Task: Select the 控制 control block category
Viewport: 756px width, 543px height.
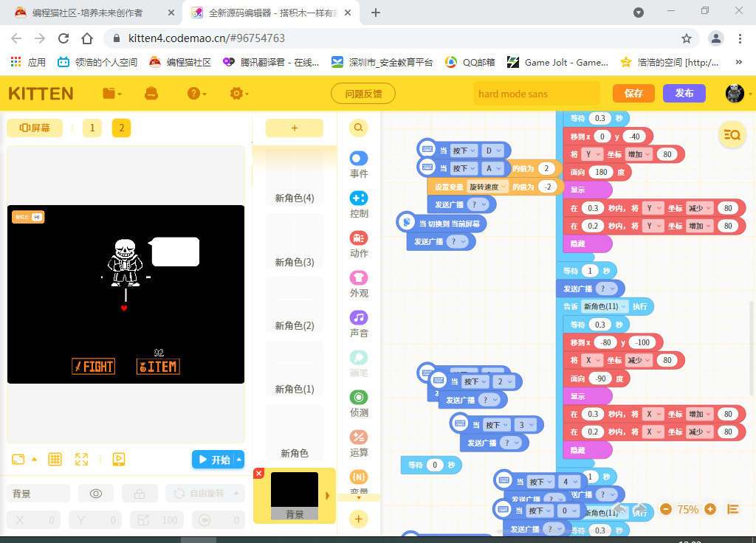Action: point(359,205)
